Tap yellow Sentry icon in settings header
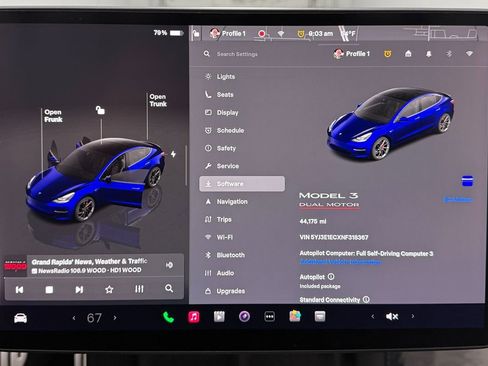The image size is (488, 366). point(387,54)
